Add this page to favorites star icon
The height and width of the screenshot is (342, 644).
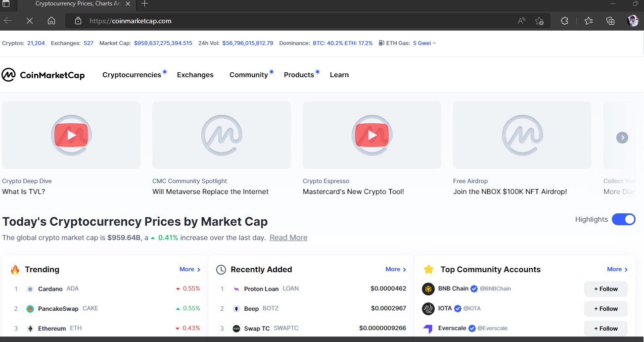pyautogui.click(x=539, y=21)
